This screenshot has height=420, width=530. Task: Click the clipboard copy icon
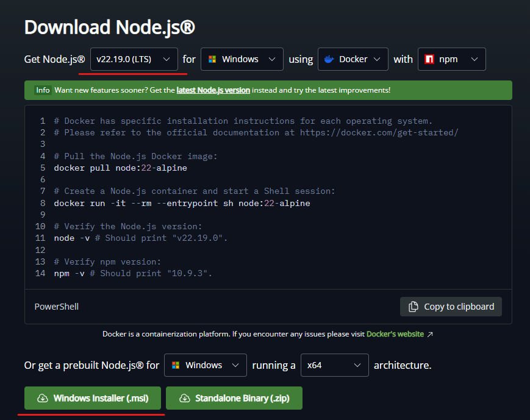pos(413,307)
